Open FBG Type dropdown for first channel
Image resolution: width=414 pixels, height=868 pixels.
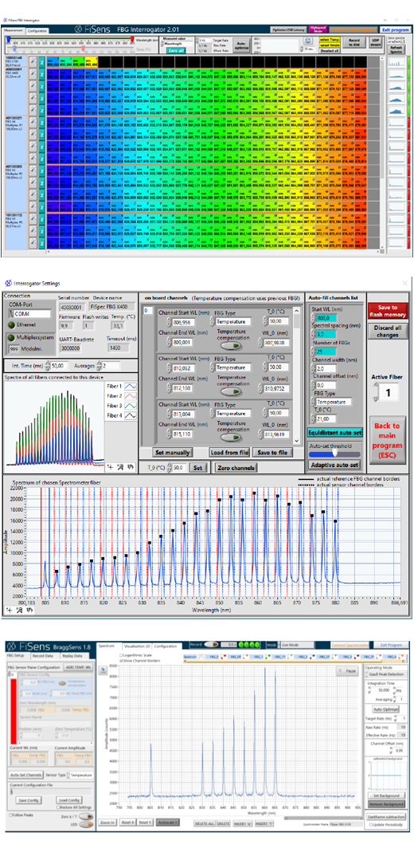[x=232, y=320]
